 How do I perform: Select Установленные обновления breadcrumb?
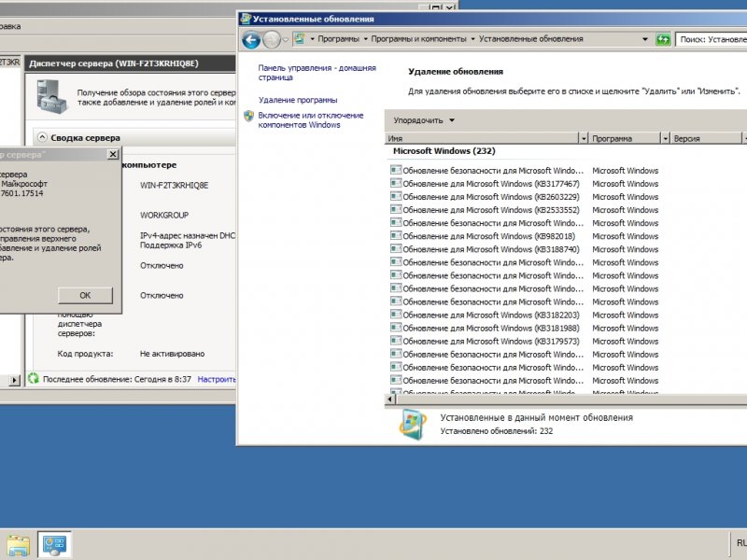tap(530, 39)
